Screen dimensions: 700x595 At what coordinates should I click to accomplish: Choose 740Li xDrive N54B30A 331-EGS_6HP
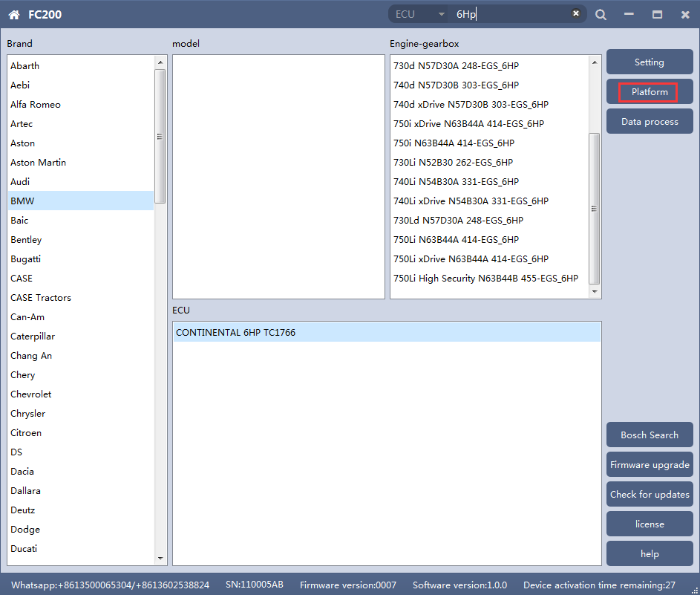(490, 201)
